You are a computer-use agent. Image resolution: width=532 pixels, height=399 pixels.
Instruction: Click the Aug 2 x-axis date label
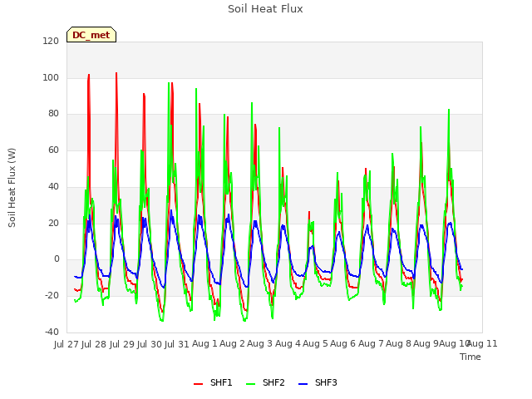tap(232, 344)
